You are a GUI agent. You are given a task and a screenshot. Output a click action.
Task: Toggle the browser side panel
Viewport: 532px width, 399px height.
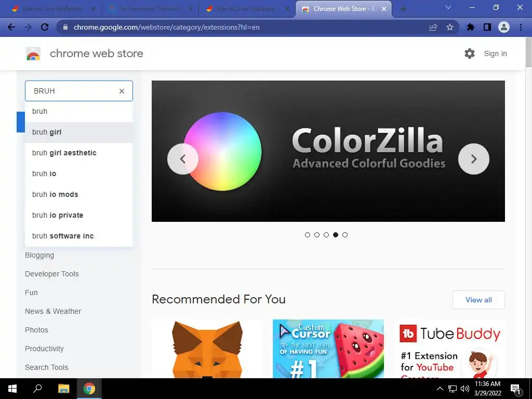click(487, 27)
